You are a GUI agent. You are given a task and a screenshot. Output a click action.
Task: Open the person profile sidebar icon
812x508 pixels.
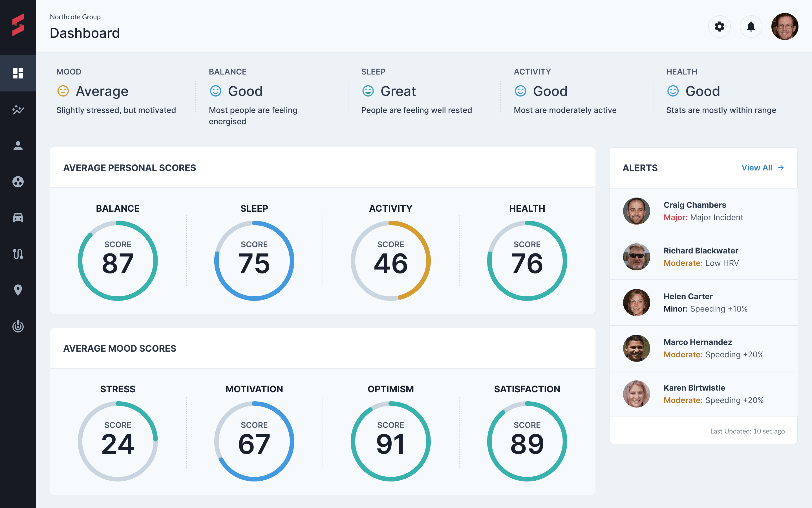pos(18,145)
